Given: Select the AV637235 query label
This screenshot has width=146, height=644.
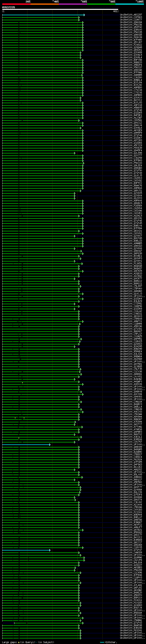Looking at the screenshot, I should [x=8, y=7].
